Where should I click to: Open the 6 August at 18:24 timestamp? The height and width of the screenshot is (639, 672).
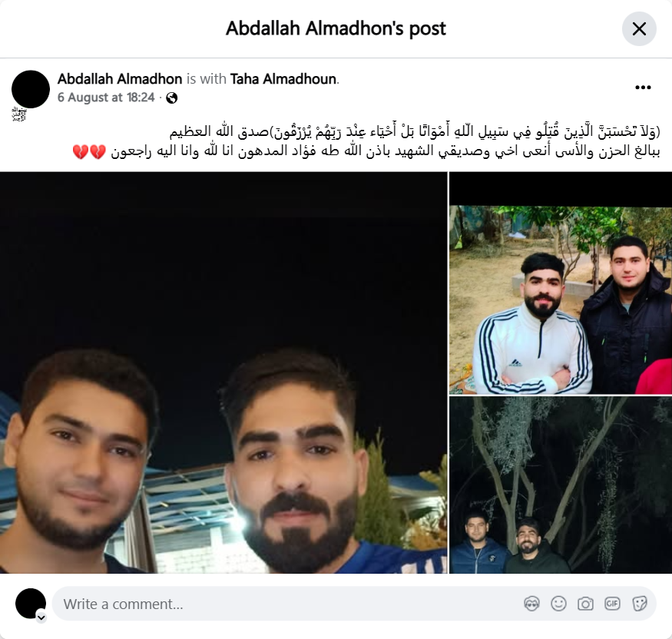pos(106,98)
